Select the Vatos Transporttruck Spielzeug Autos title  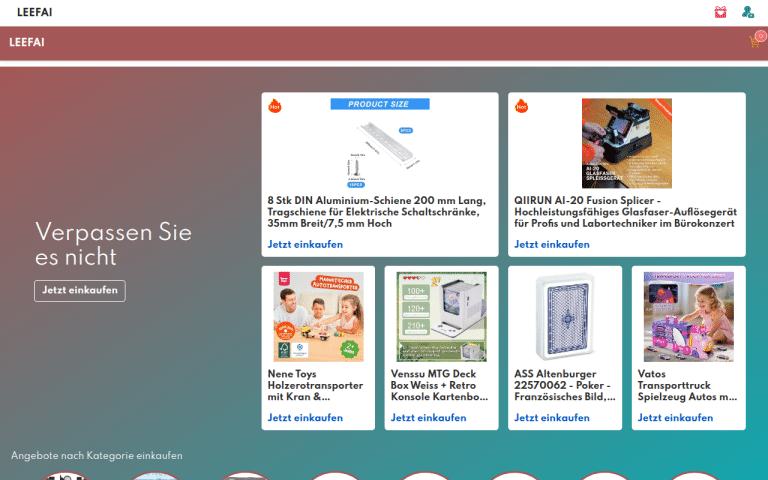(x=687, y=385)
